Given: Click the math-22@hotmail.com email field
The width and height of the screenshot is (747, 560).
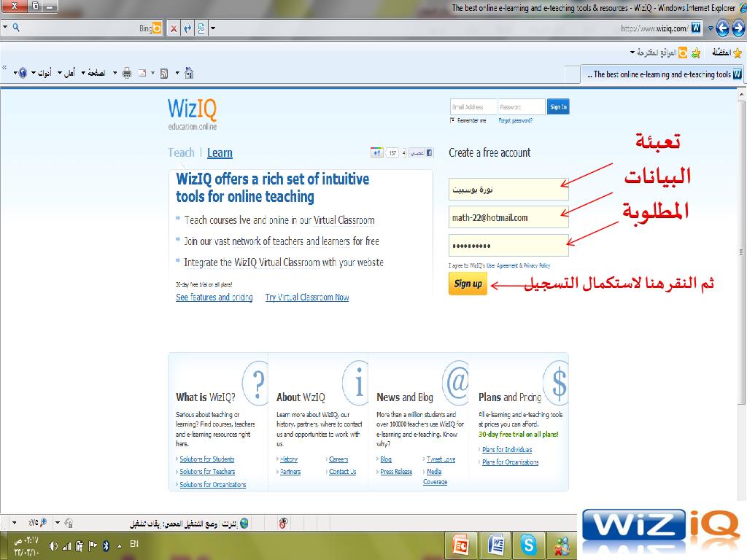Looking at the screenshot, I should tap(508, 217).
